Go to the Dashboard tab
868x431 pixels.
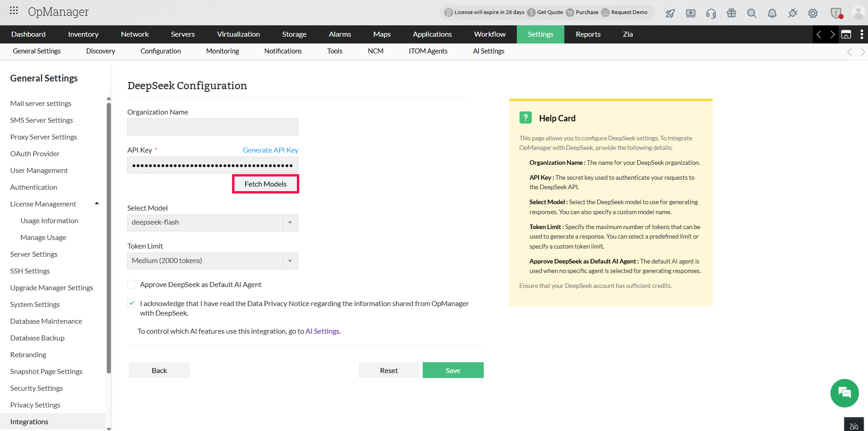click(29, 34)
